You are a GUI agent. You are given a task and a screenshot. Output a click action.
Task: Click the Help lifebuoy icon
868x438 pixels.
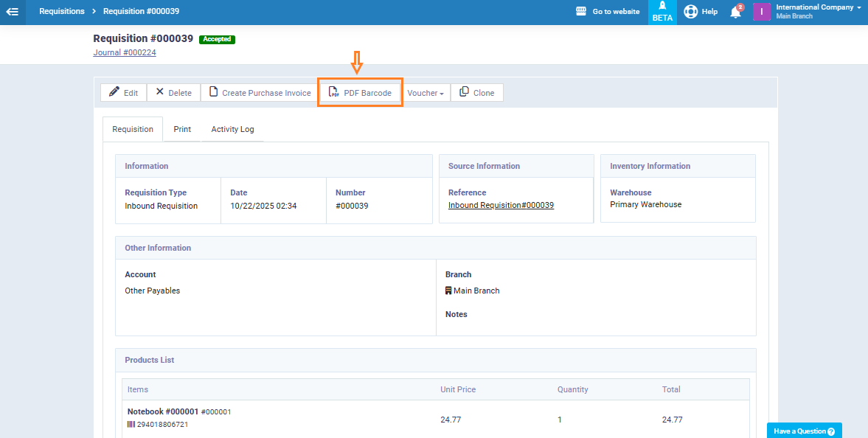coord(690,12)
